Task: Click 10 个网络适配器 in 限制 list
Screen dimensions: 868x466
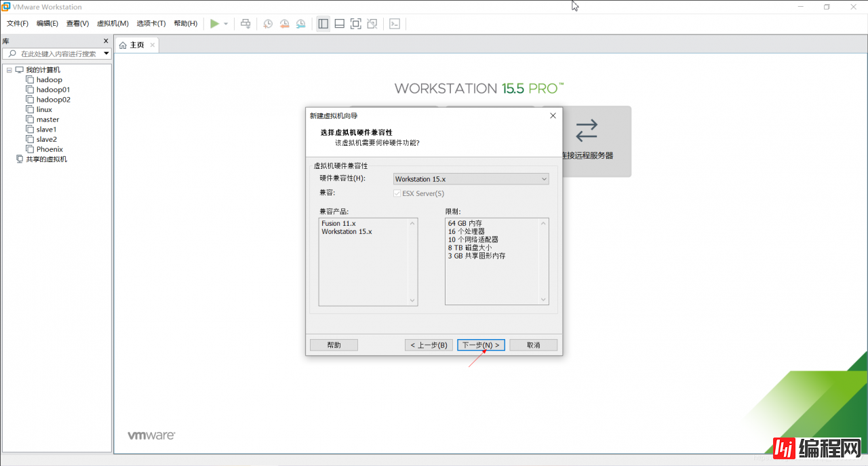Action: 473,239
